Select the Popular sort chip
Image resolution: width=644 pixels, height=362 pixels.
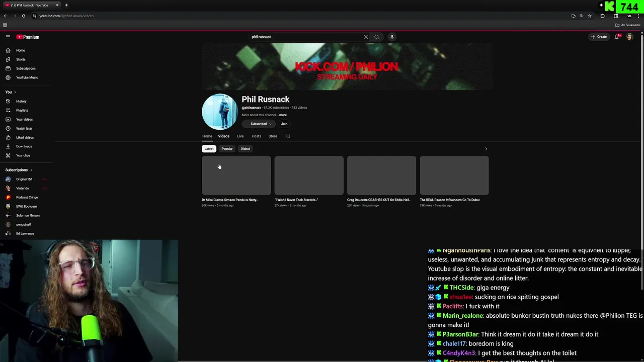[227, 149]
